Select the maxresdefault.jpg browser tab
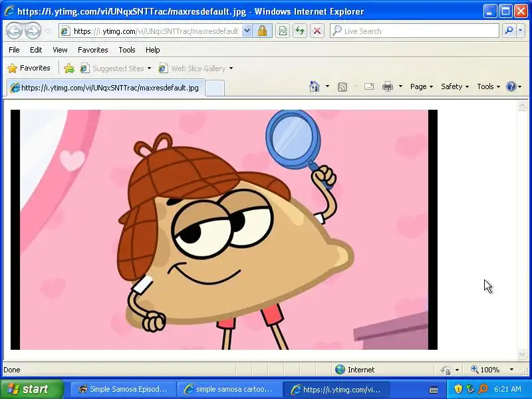Viewport: 532px width, 399px height. pyautogui.click(x=106, y=88)
